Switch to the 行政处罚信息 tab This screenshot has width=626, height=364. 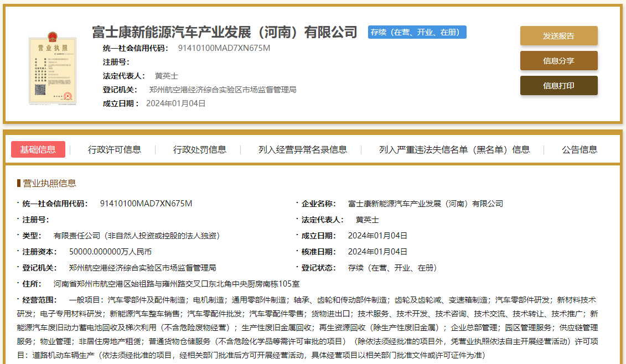pos(200,149)
